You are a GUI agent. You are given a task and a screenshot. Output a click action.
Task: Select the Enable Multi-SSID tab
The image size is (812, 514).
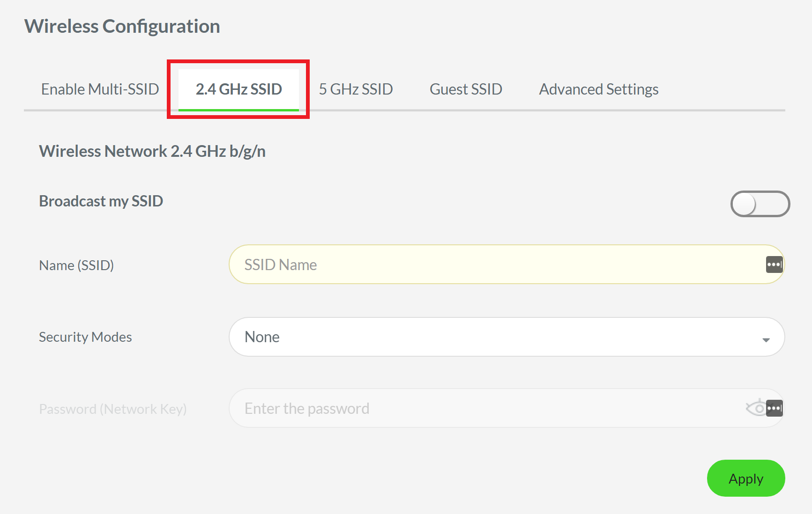coord(100,89)
